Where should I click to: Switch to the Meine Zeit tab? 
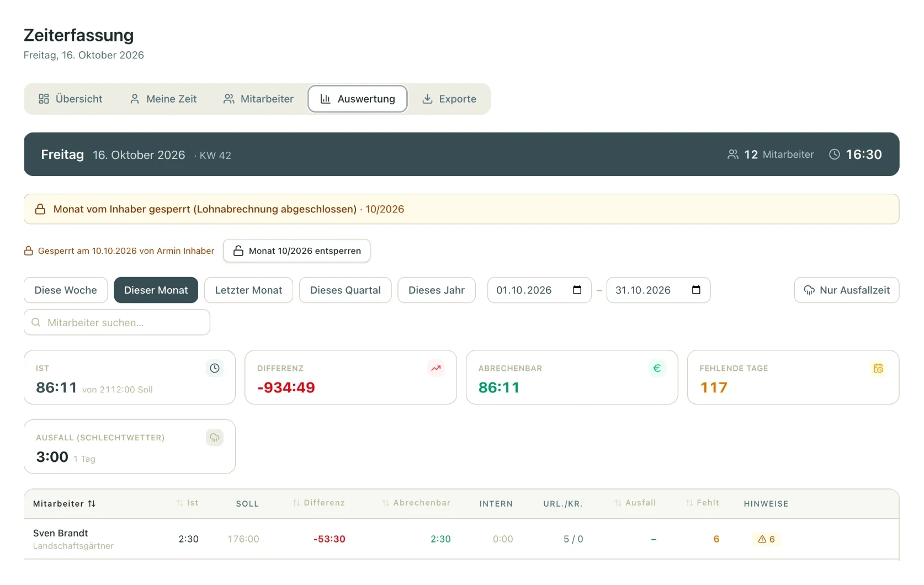163,99
